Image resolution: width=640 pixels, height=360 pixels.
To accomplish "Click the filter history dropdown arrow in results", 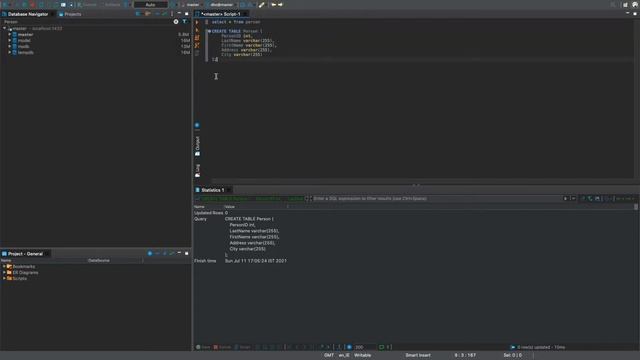I will coord(573,198).
